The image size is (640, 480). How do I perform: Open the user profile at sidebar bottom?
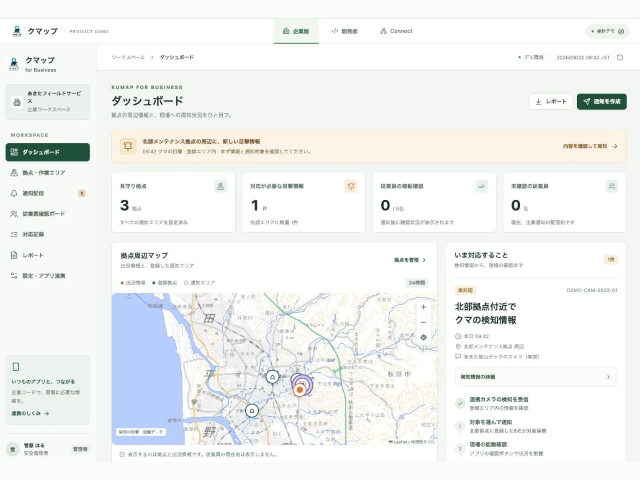pyautogui.click(x=48, y=449)
